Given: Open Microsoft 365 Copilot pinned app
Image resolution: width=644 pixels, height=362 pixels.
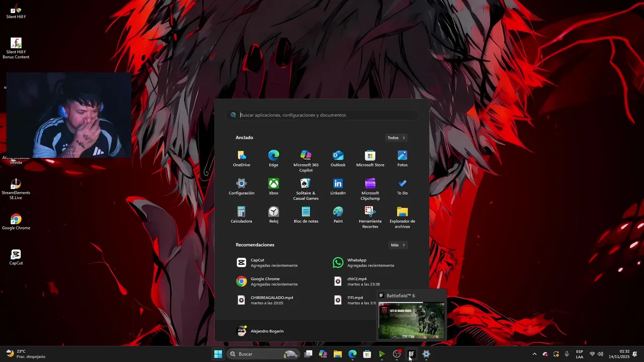Looking at the screenshot, I should [306, 161].
